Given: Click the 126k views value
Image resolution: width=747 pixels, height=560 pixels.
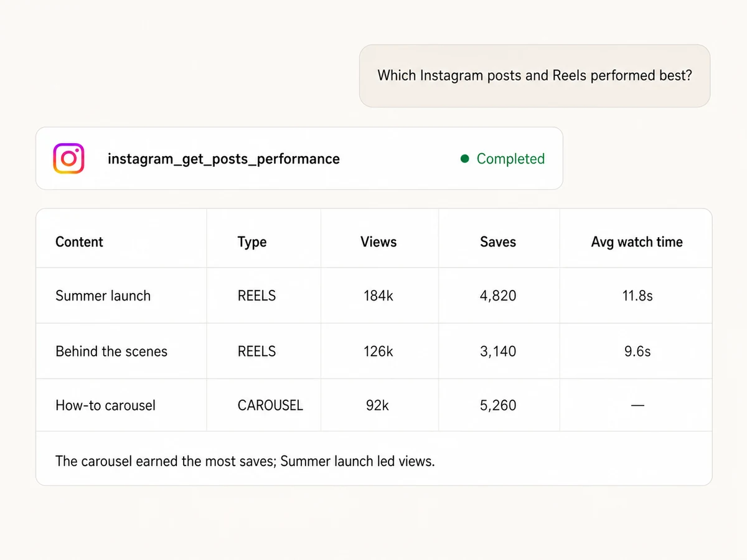Looking at the screenshot, I should point(378,352).
